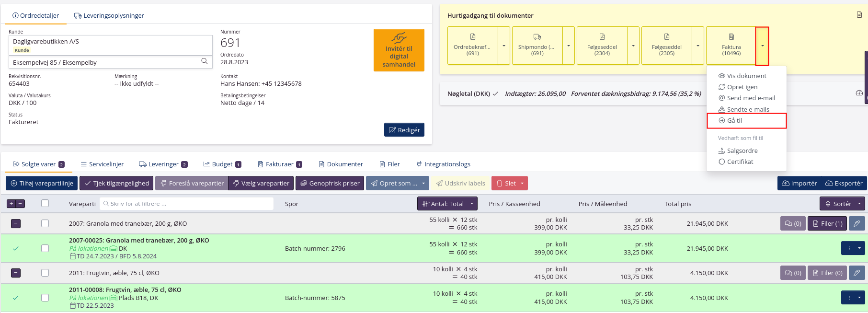868x313 pixels.
Task: Focus the Vareparti filter text field
Action: (x=187, y=204)
